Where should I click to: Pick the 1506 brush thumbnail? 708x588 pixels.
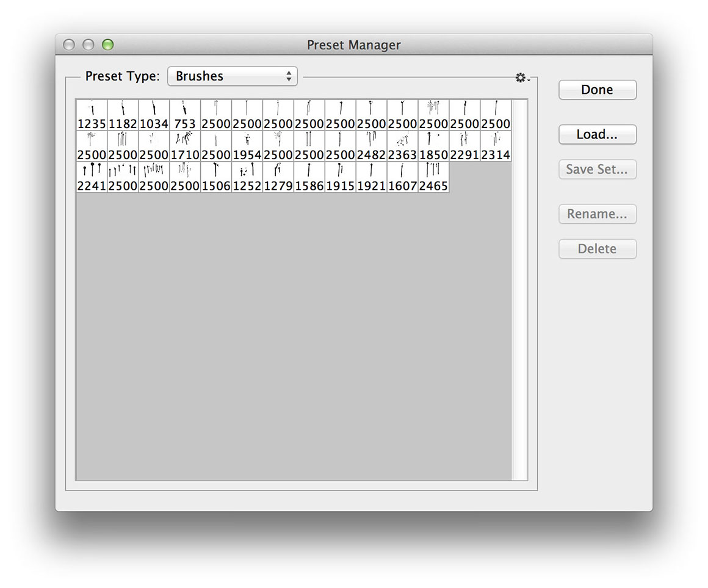pos(216,177)
